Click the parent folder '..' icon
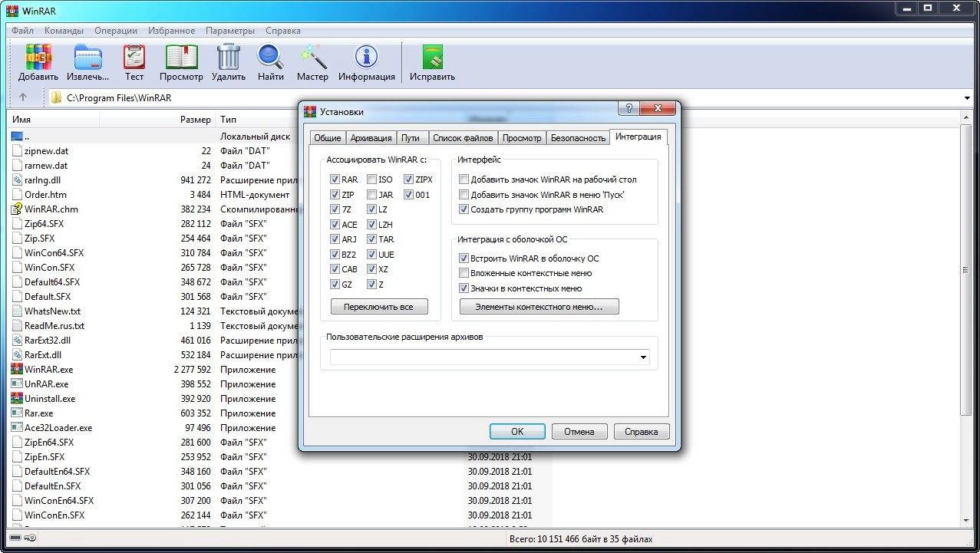 click(18, 137)
